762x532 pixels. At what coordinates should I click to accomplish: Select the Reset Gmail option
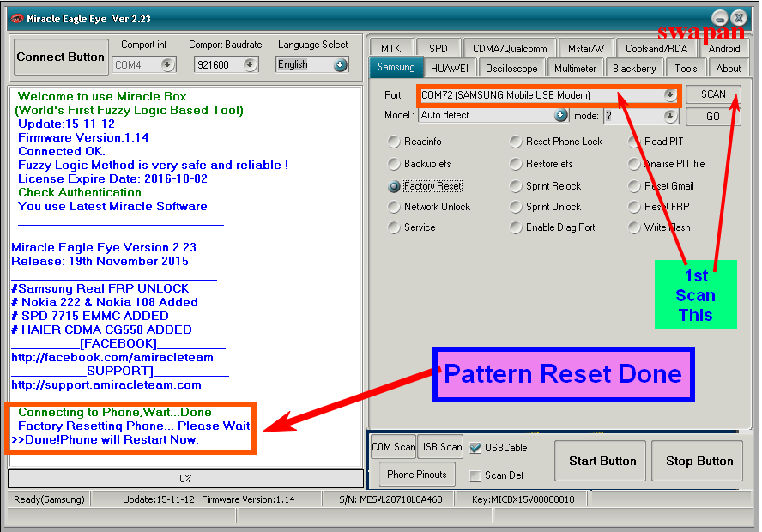[662, 186]
